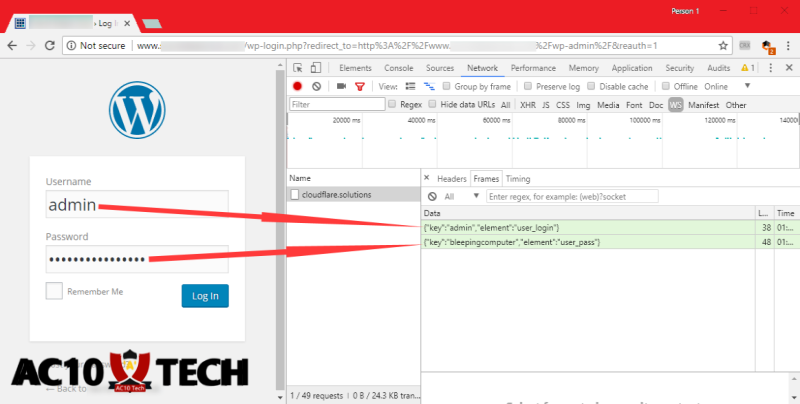The image size is (800, 404).
Task: Open a new tab button
Action: click(x=152, y=23)
